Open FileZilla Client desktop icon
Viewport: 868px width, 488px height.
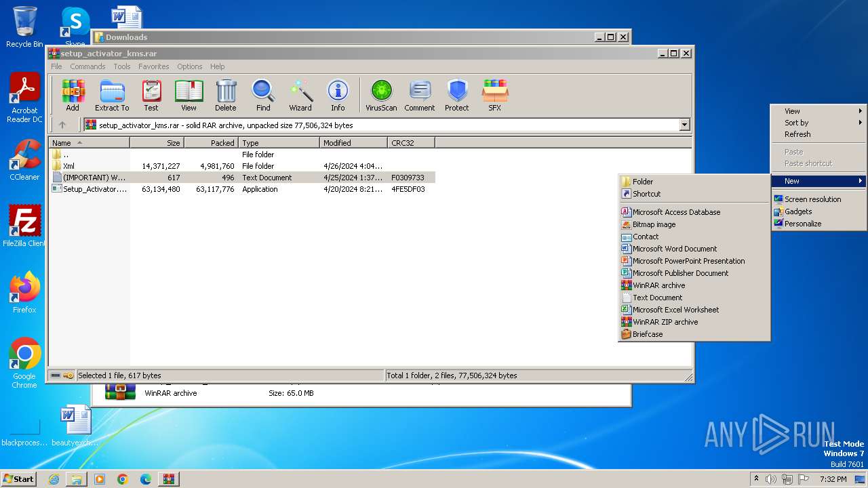(x=24, y=226)
